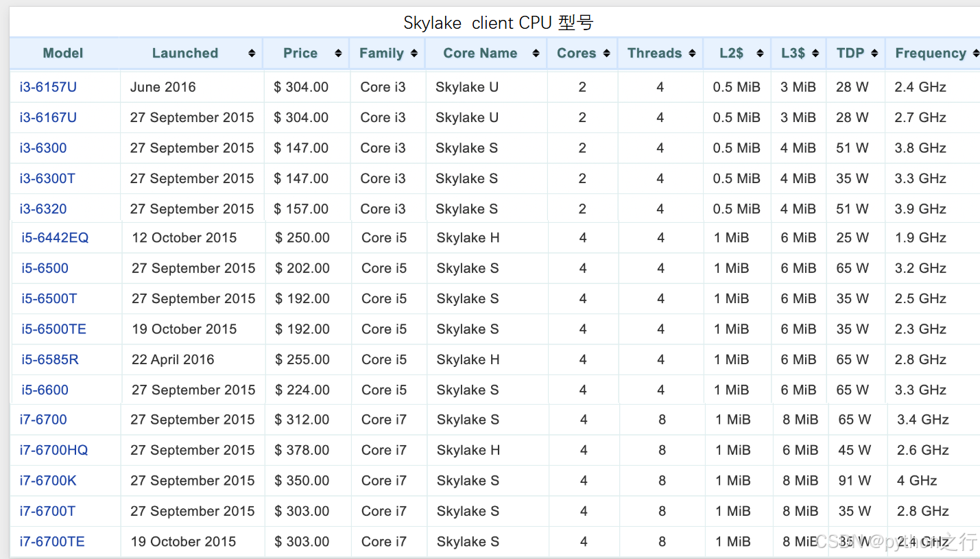Select price '$ 202.00' cell

pos(302,268)
